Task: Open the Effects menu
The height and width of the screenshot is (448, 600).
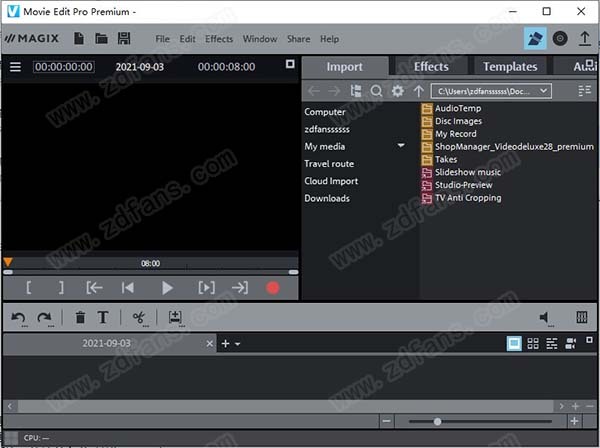Action: coord(219,39)
